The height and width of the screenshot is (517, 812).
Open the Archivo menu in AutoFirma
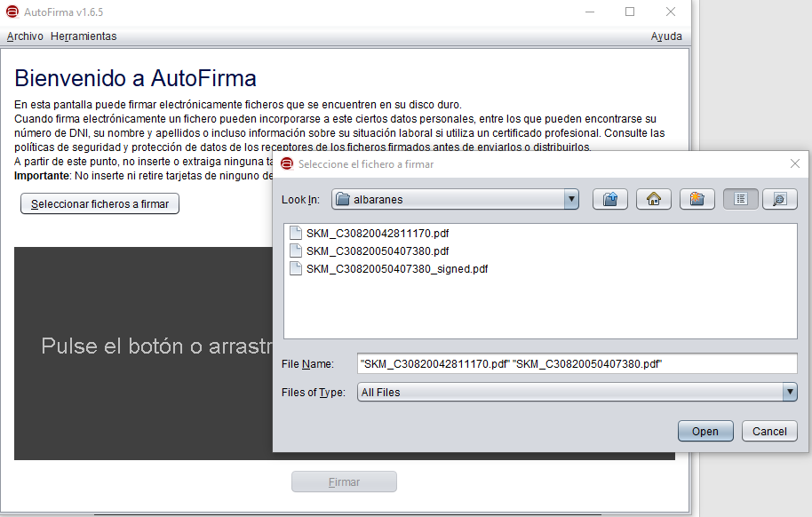point(25,36)
